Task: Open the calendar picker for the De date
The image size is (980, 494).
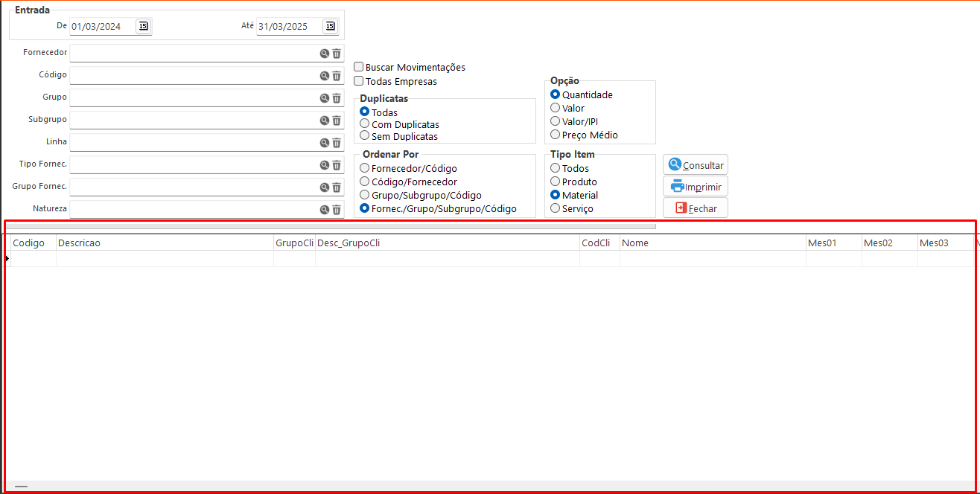Action: pyautogui.click(x=143, y=27)
